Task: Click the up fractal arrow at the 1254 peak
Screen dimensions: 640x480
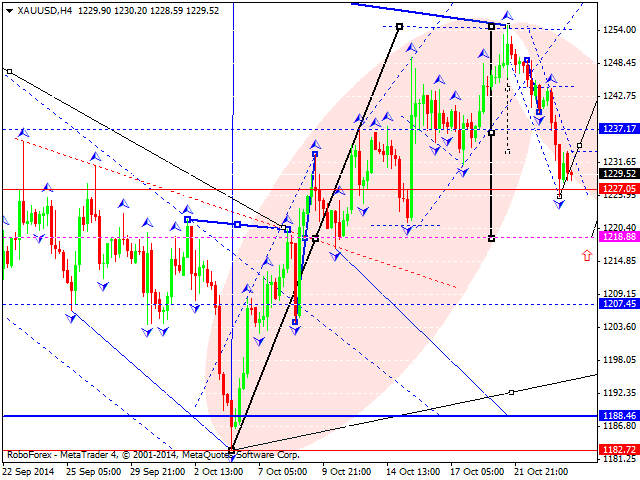Action: pos(507,16)
